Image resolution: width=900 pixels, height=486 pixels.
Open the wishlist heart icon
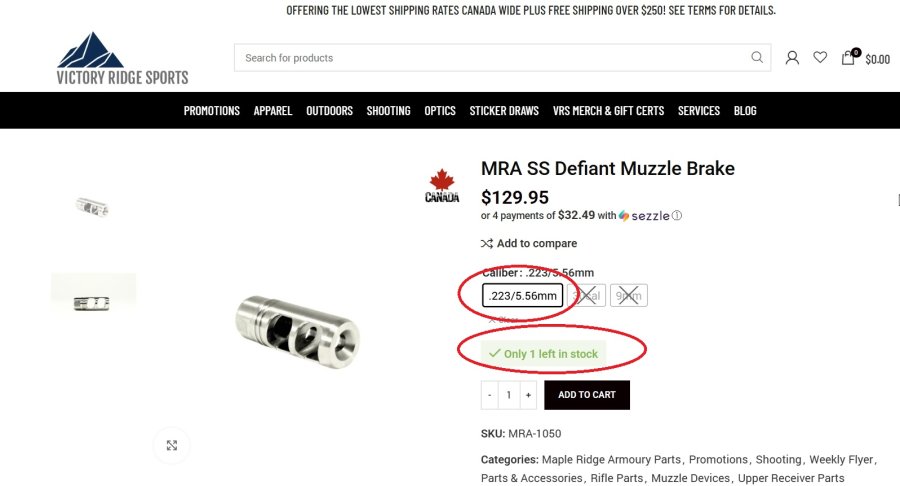tap(820, 58)
